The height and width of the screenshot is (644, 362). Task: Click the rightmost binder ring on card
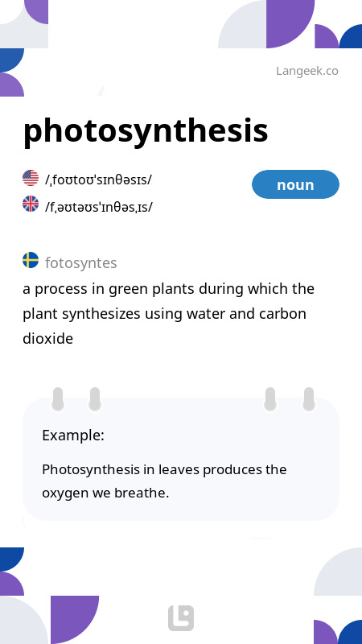pyautogui.click(x=309, y=398)
